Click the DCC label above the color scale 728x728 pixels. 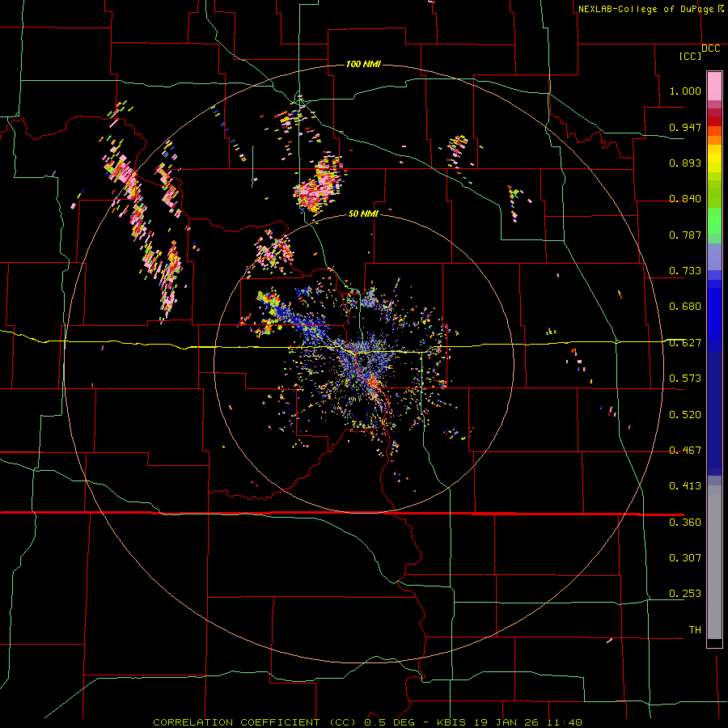click(x=710, y=49)
